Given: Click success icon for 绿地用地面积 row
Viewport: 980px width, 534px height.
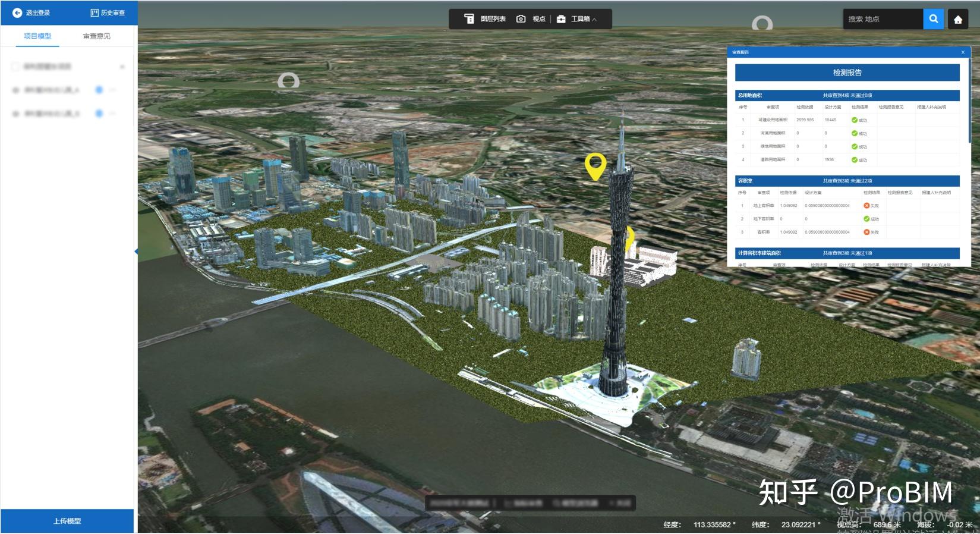Looking at the screenshot, I should (855, 146).
